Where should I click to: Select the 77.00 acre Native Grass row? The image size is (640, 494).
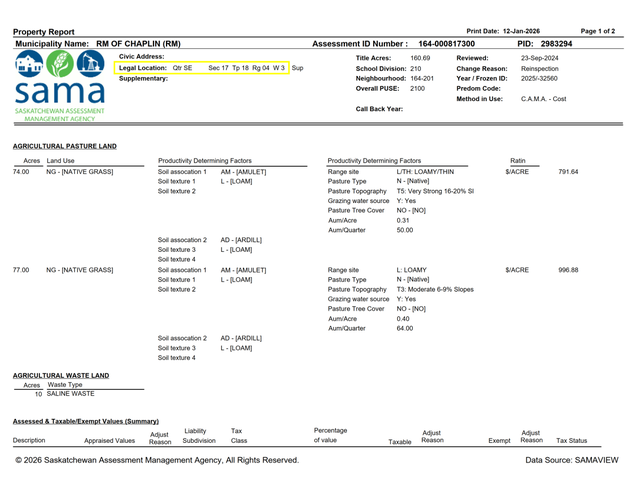(x=80, y=270)
